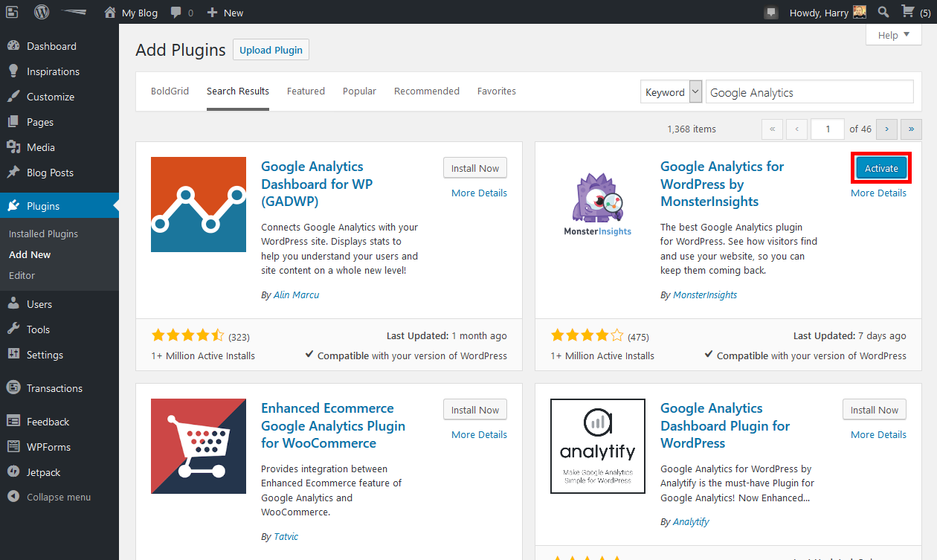Open the Favorites plugins tab
The height and width of the screenshot is (560, 937).
(497, 91)
